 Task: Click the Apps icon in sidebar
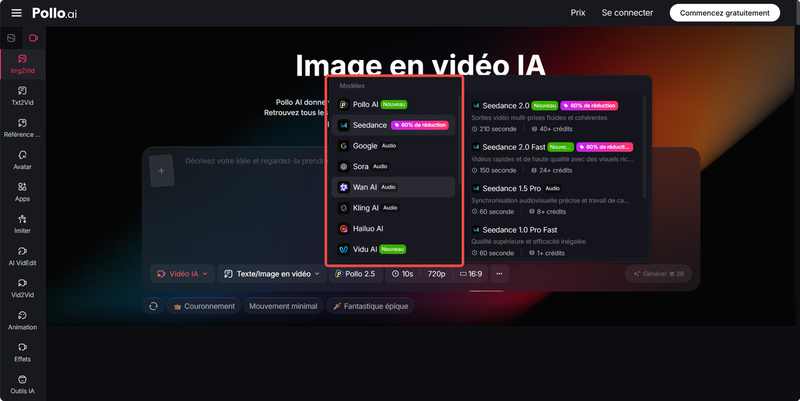(x=22, y=192)
